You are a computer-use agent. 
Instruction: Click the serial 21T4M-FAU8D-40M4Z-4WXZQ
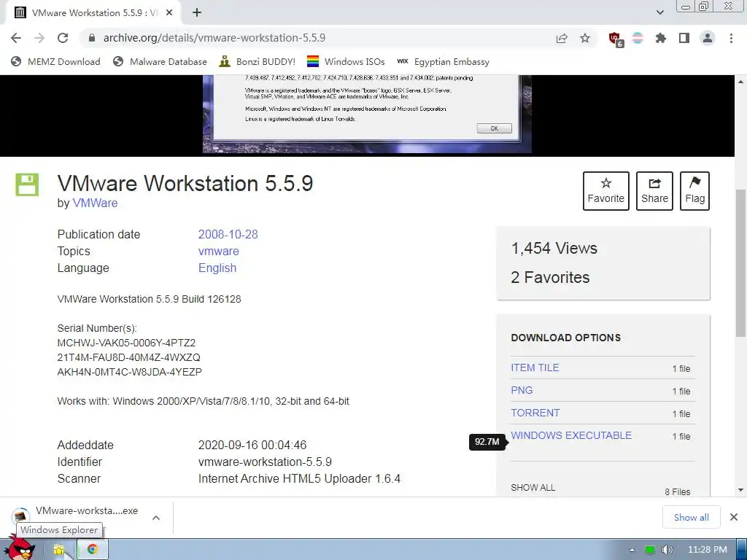tap(128, 357)
